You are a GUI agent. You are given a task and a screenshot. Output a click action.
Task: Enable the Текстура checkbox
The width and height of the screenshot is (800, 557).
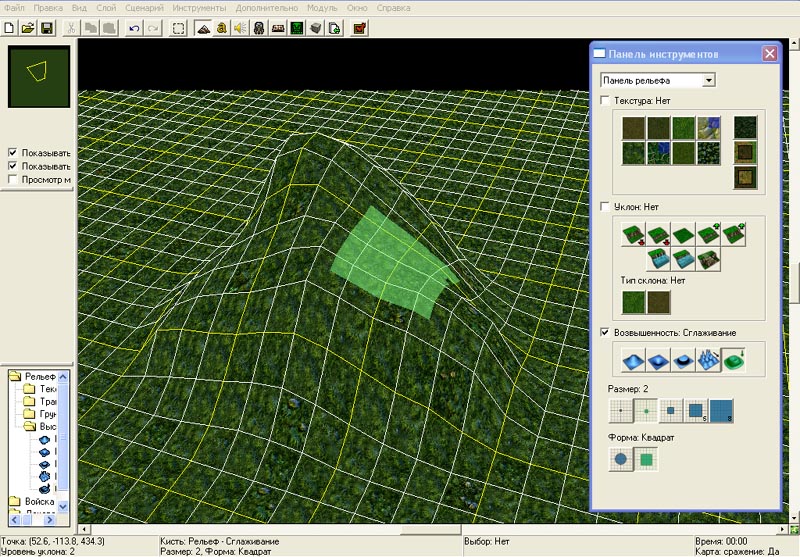605,101
